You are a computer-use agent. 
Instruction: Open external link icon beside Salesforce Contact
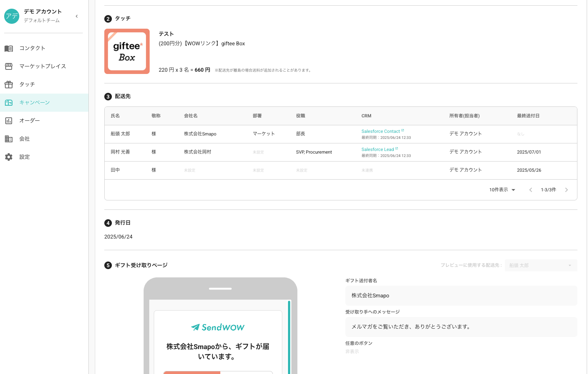(402, 131)
